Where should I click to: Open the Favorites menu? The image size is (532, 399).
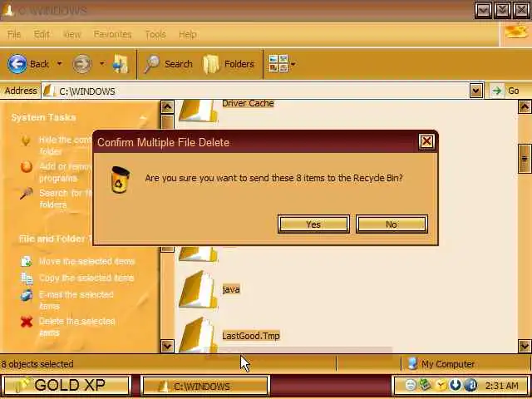[113, 34]
